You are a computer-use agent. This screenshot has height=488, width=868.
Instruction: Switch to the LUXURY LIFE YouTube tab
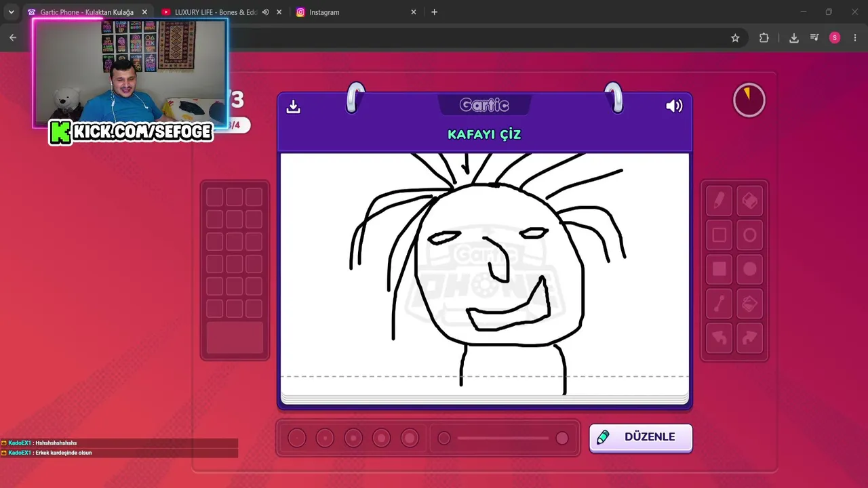point(215,12)
